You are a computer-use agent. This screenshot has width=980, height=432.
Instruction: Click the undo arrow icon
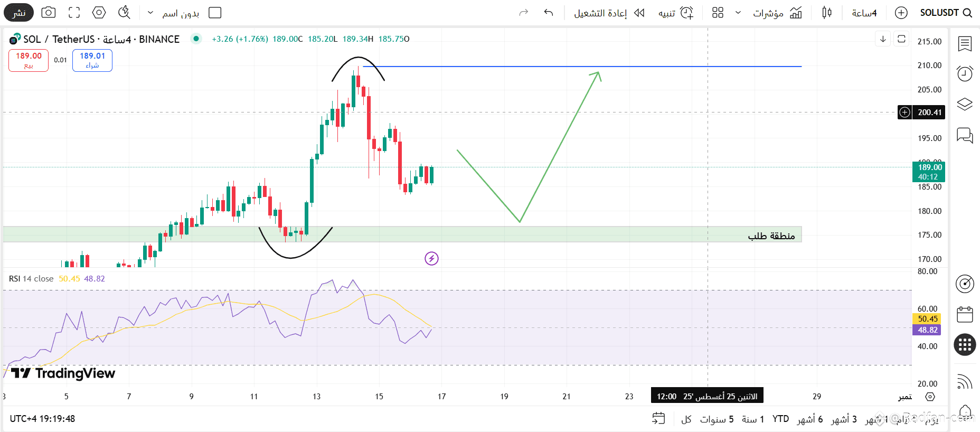pos(549,13)
